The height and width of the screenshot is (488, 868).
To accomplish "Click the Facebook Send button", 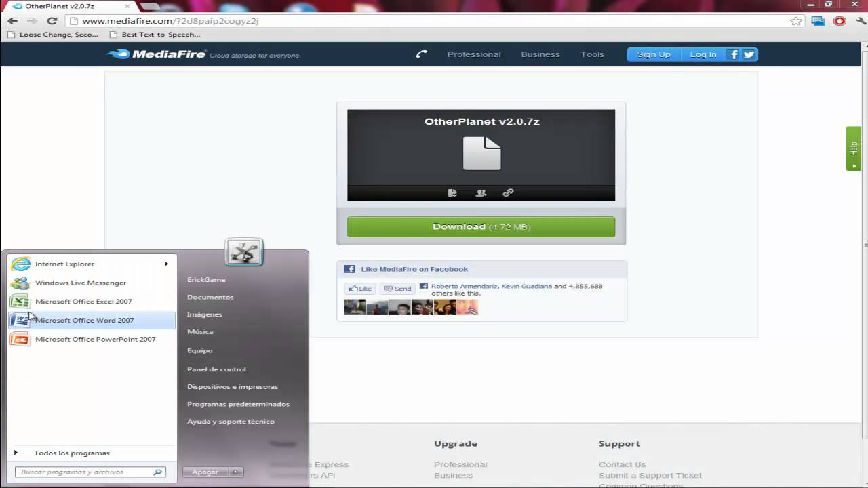I will click(397, 289).
